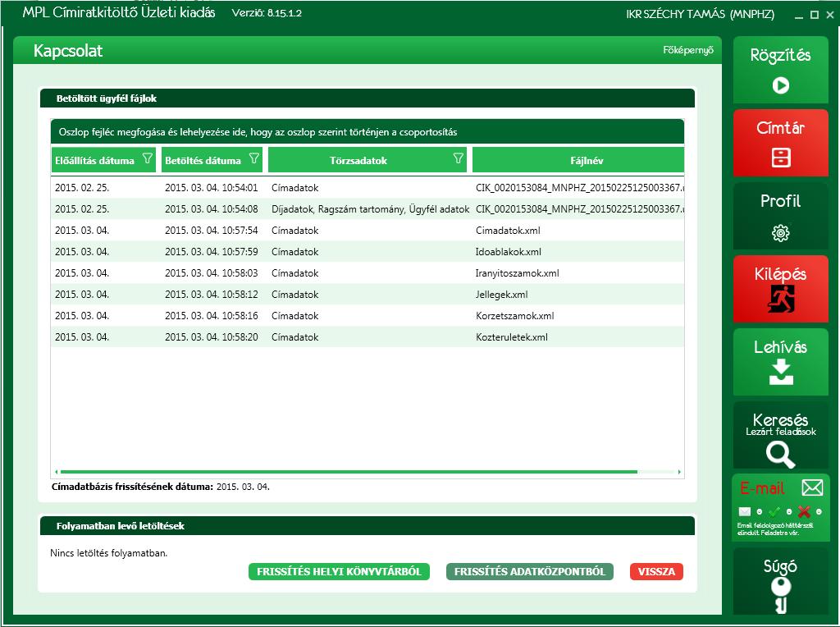Click user name IKR SZÉCHY TAMÁS (MNPHZ)
This screenshot has height=627, width=840.
coord(701,15)
